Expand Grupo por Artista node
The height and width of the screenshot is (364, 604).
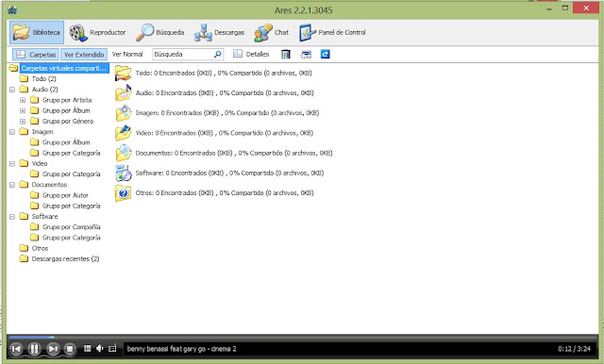pyautogui.click(x=23, y=100)
